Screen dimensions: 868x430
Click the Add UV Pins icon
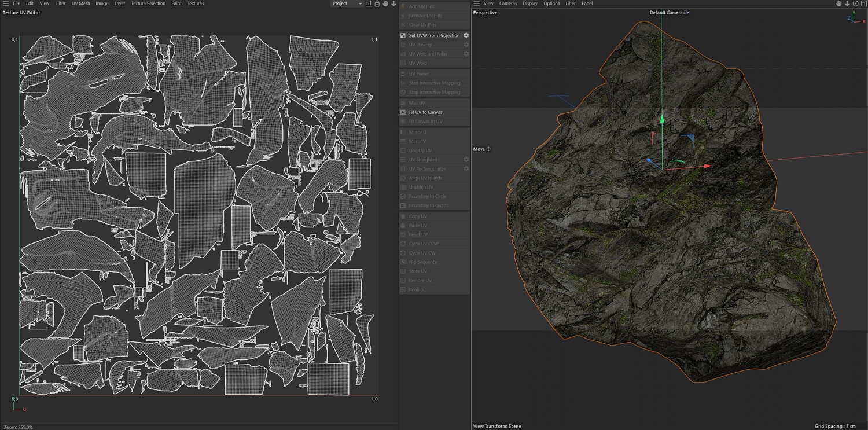tap(403, 6)
